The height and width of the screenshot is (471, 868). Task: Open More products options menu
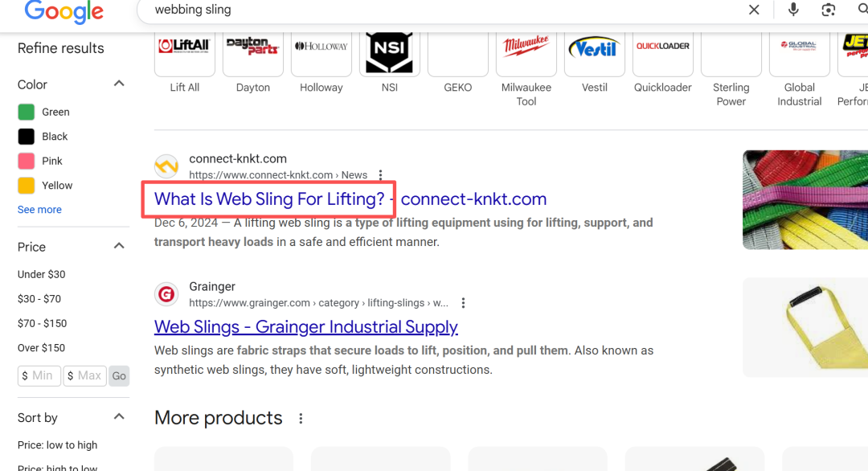301,419
